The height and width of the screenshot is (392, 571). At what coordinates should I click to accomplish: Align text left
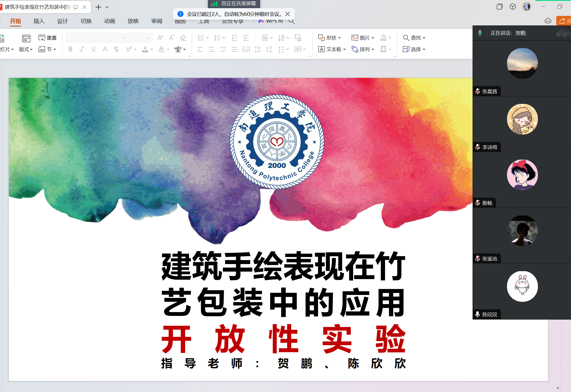pyautogui.click(x=200, y=49)
